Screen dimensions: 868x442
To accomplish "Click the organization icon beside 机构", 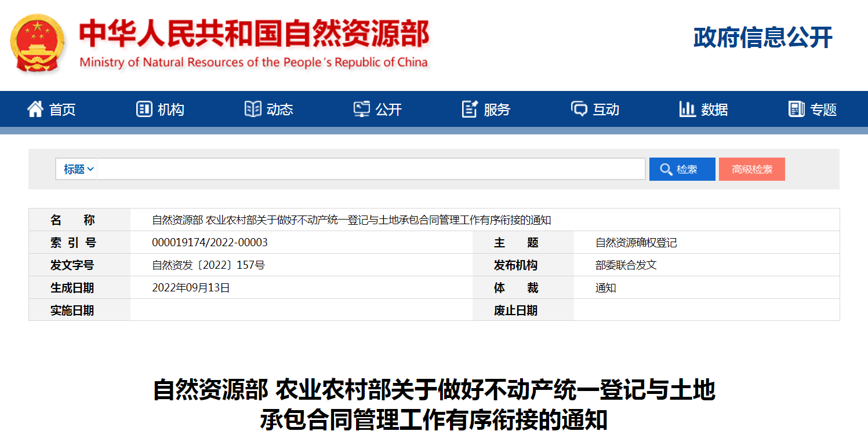I will (x=144, y=109).
